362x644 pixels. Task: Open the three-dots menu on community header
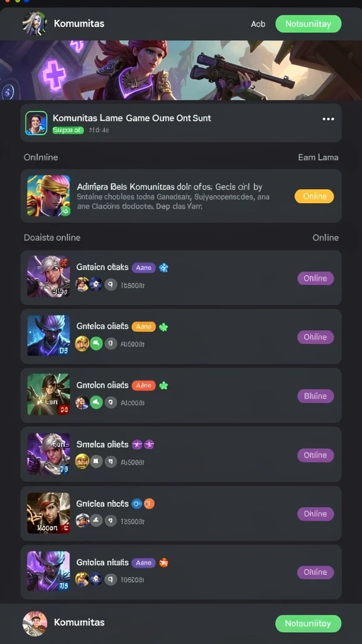point(328,119)
